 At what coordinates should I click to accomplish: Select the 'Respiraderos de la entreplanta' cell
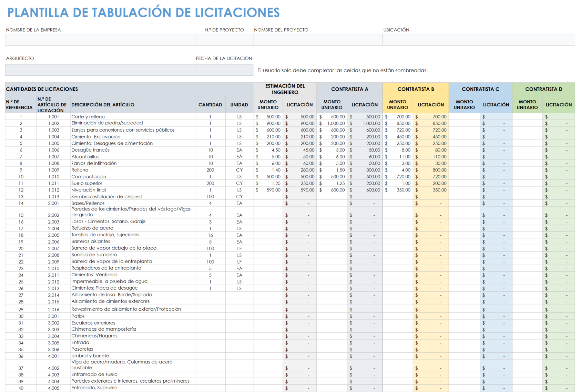tap(133, 268)
